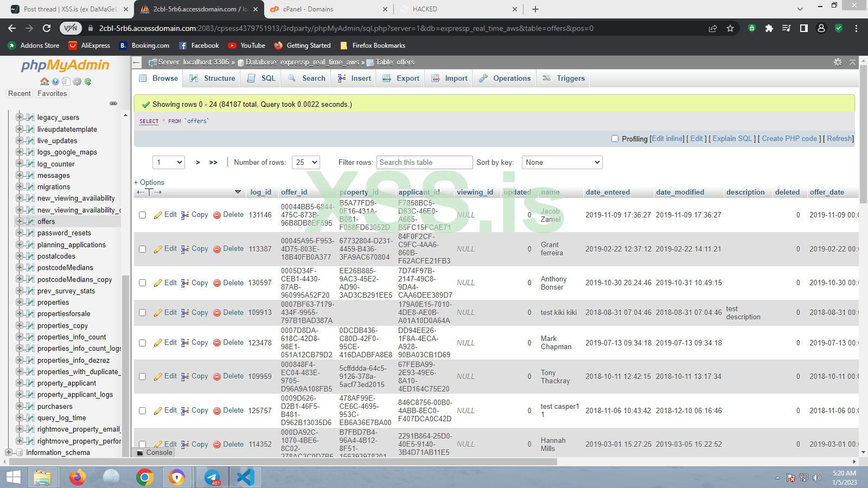This screenshot has width=868, height=488.
Task: Open the browser Extensions puzzle icon
Action: click(x=769, y=28)
